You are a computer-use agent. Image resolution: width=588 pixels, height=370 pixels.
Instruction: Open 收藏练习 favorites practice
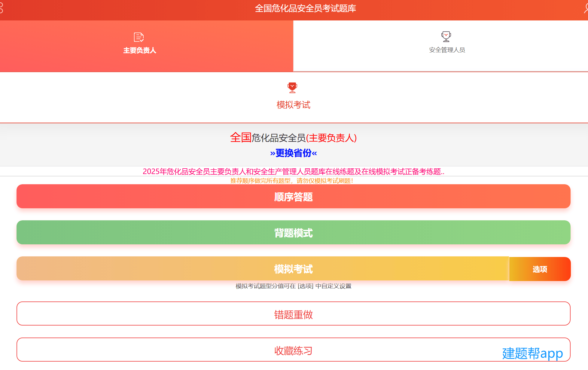coord(294,350)
